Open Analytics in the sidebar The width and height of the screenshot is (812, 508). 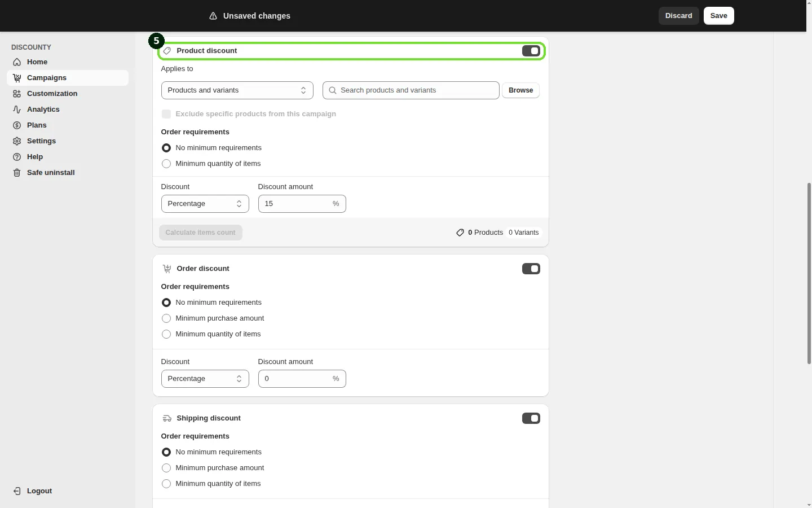(x=68, y=110)
